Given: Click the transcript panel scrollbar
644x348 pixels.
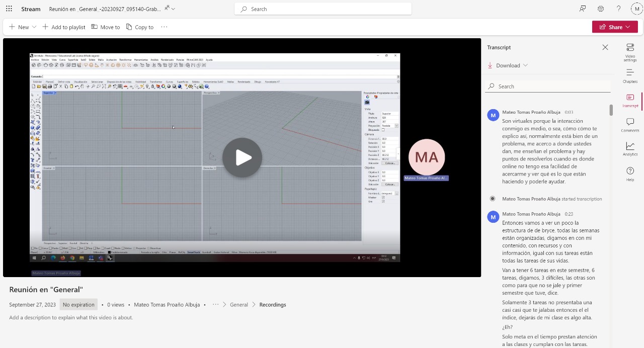Looking at the screenshot, I should click(611, 110).
